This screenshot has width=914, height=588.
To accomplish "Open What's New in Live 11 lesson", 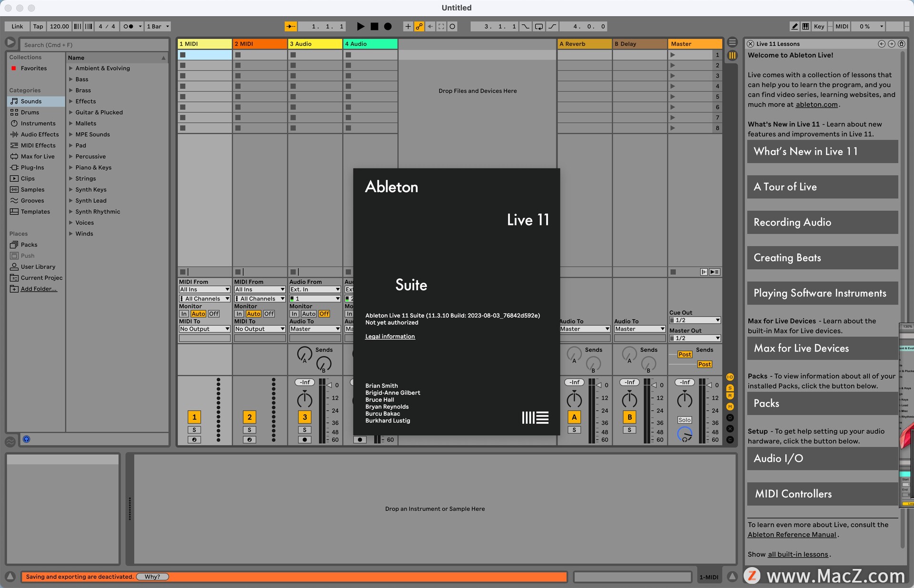I will [x=822, y=151].
